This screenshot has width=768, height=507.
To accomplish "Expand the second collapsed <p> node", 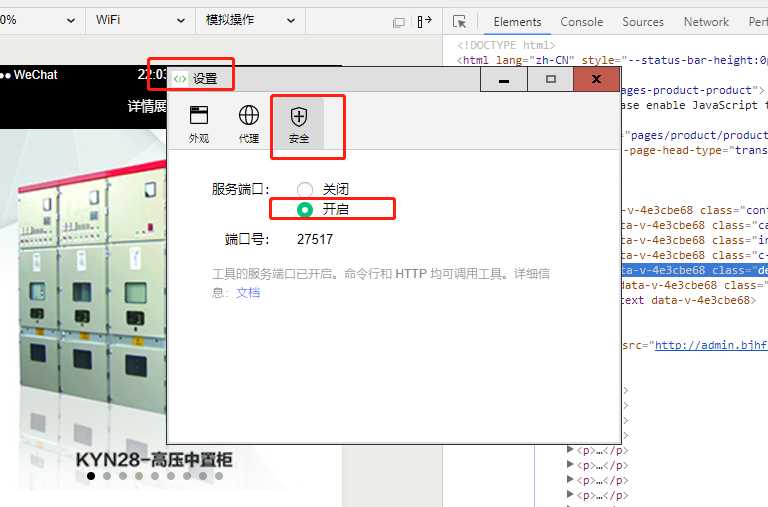I will 570,464.
